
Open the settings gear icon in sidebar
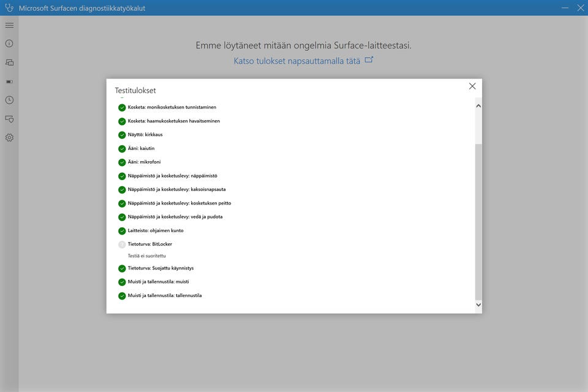9,138
